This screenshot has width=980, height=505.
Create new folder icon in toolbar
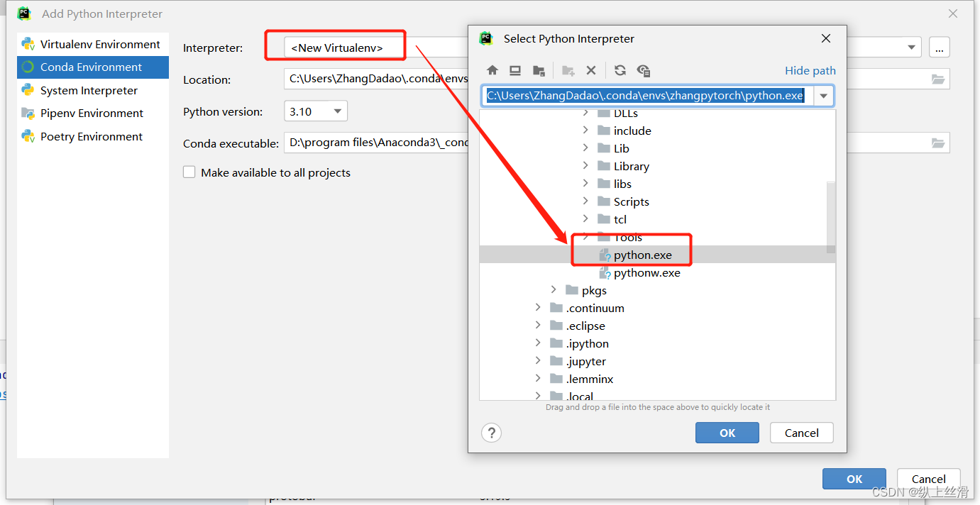click(x=568, y=70)
